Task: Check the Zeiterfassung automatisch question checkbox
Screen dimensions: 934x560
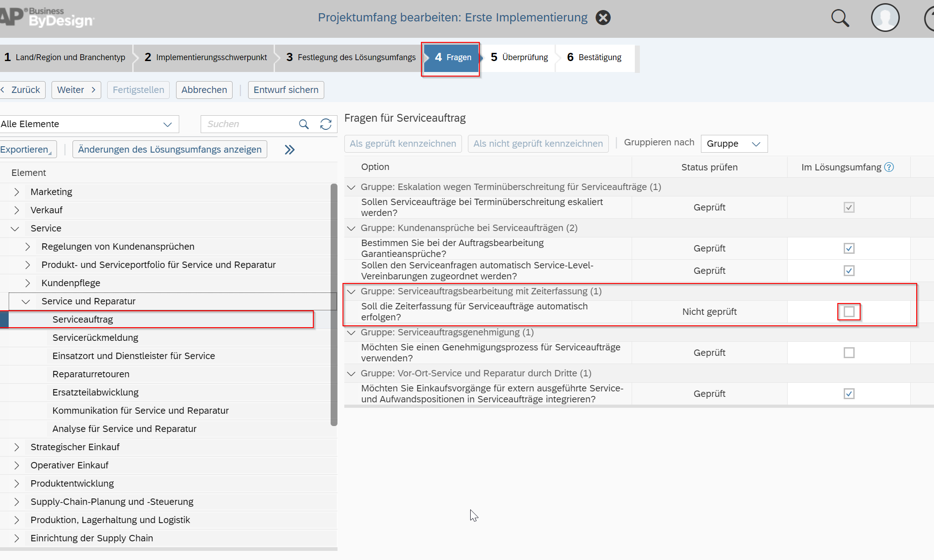Action: coord(849,312)
